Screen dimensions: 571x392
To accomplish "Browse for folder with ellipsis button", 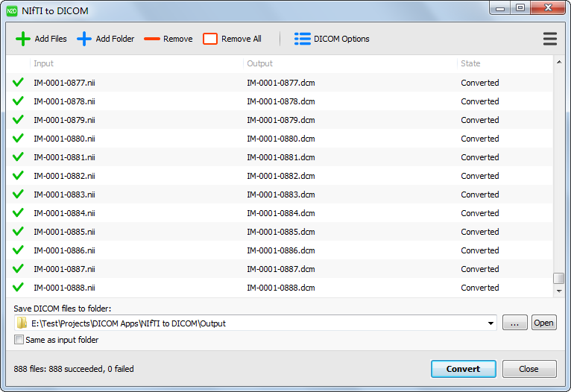I will point(514,323).
